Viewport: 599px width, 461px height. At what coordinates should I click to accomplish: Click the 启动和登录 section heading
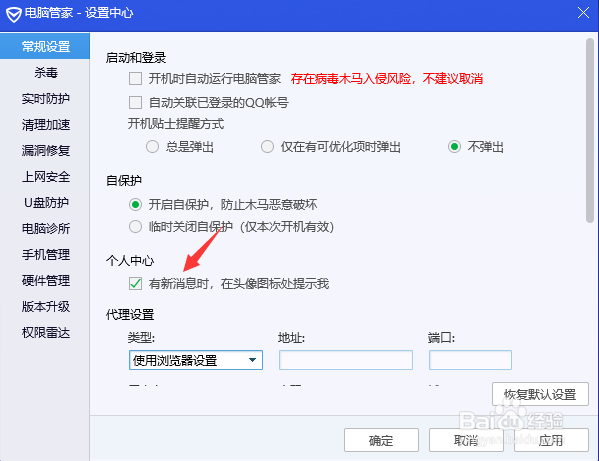(x=136, y=58)
